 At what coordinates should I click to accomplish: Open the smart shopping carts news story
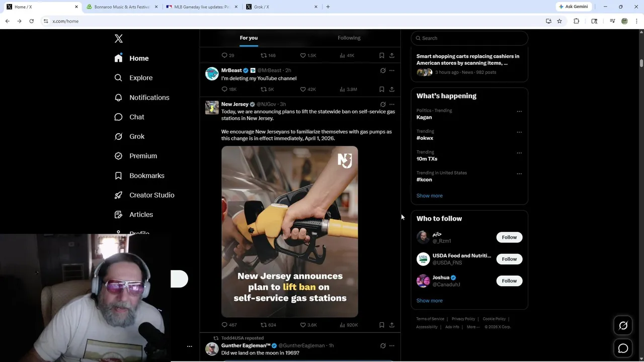click(x=469, y=65)
